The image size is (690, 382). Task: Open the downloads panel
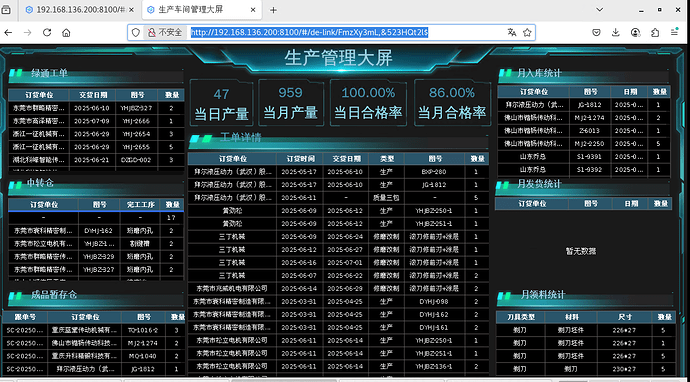coord(616,33)
